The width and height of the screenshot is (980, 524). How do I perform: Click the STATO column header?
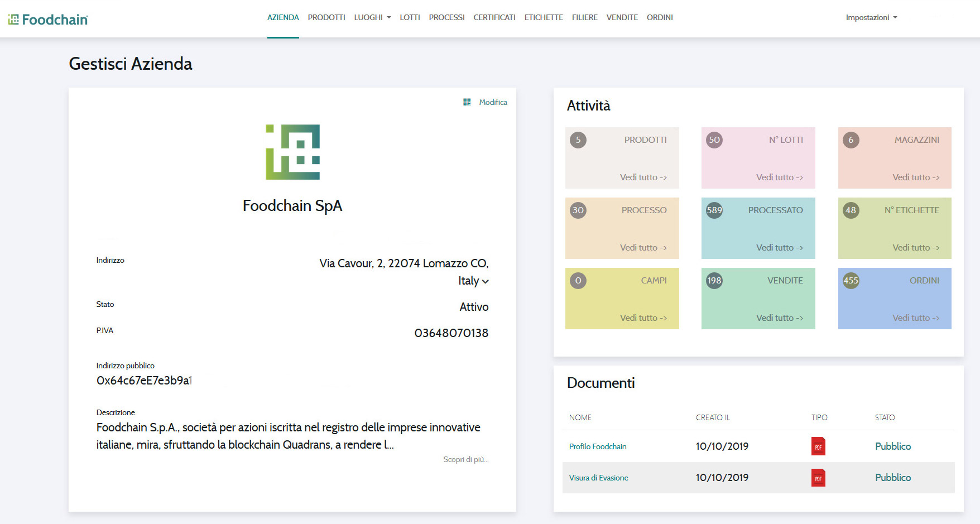(885, 417)
